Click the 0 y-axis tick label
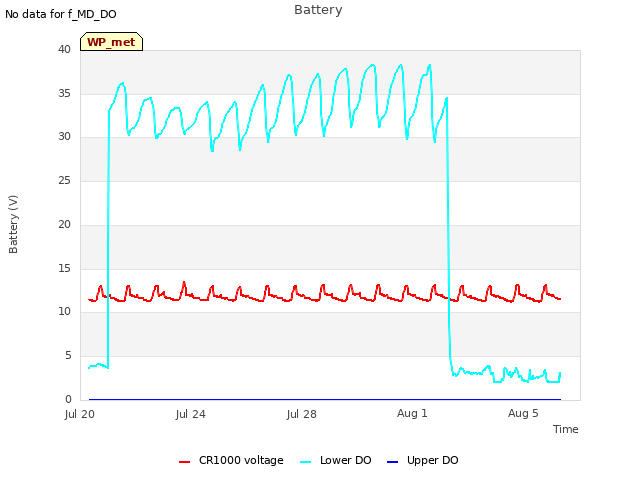This screenshot has height=480, width=640. (68, 399)
